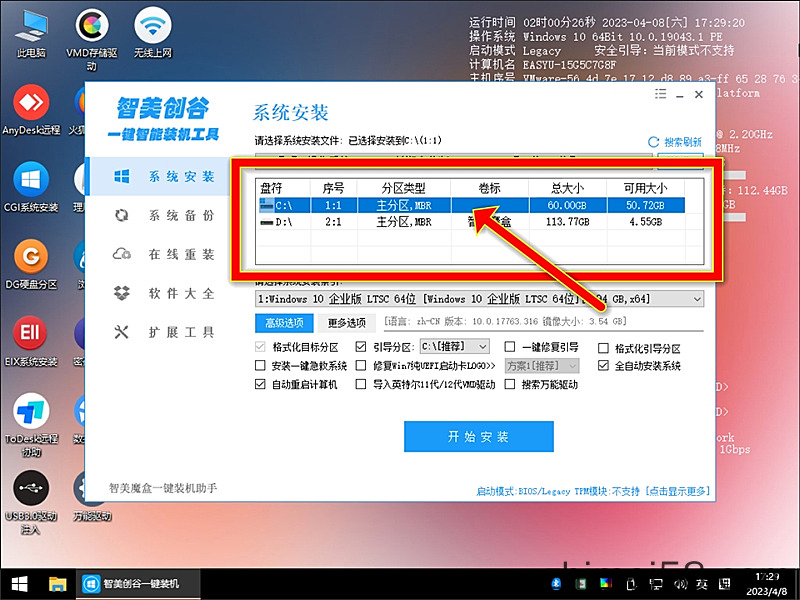Open the 引导分区 C:\[推荐] dropdown
800x600 pixels.
point(454,346)
